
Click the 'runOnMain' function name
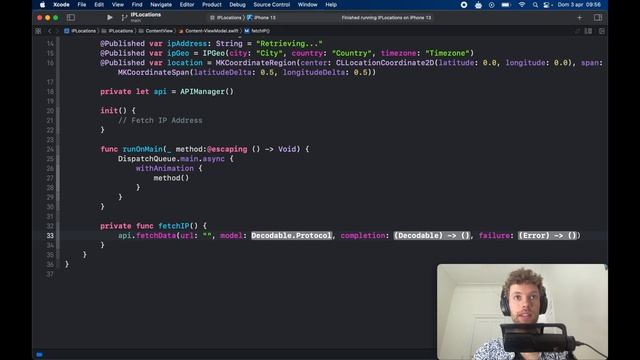[x=142, y=149]
